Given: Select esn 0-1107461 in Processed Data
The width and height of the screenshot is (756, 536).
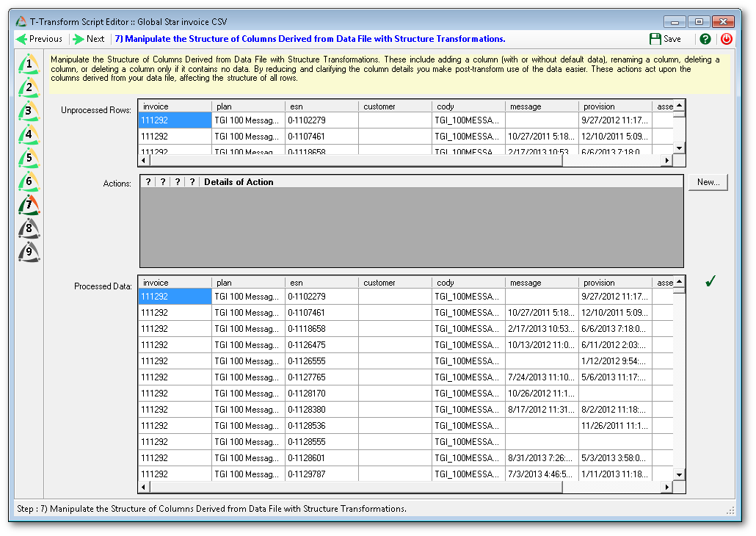Looking at the screenshot, I should [321, 313].
